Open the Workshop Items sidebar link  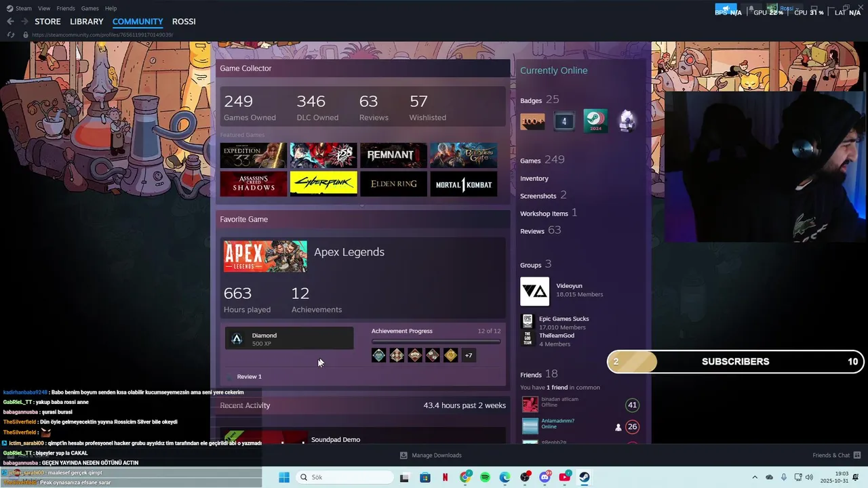click(549, 213)
